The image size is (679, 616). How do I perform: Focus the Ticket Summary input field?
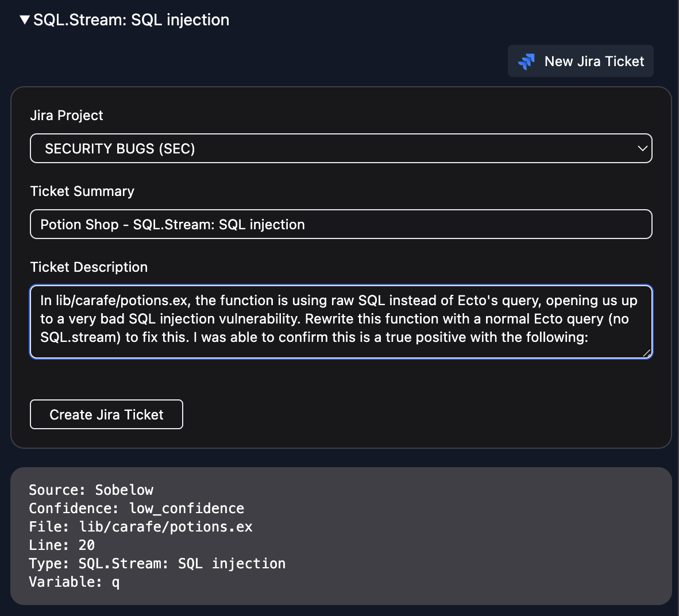coord(341,225)
